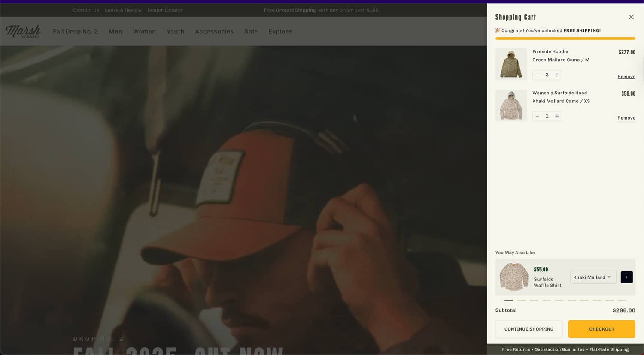Increase Women's Surfside Hood quantity

coord(557,116)
